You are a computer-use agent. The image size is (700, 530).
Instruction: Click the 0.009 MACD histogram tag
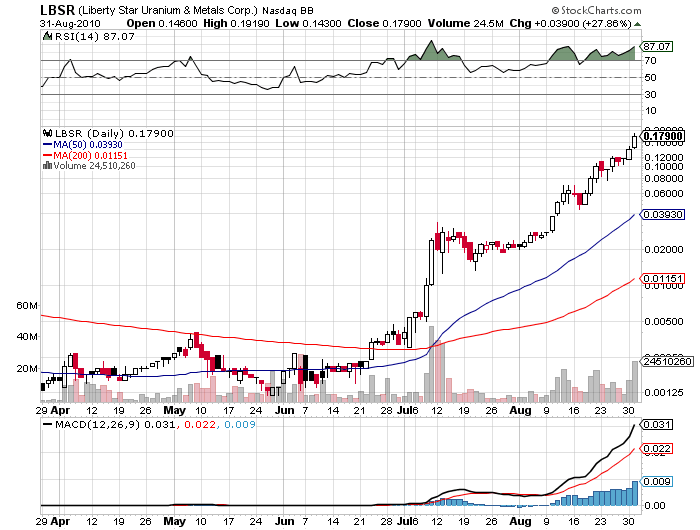656,482
